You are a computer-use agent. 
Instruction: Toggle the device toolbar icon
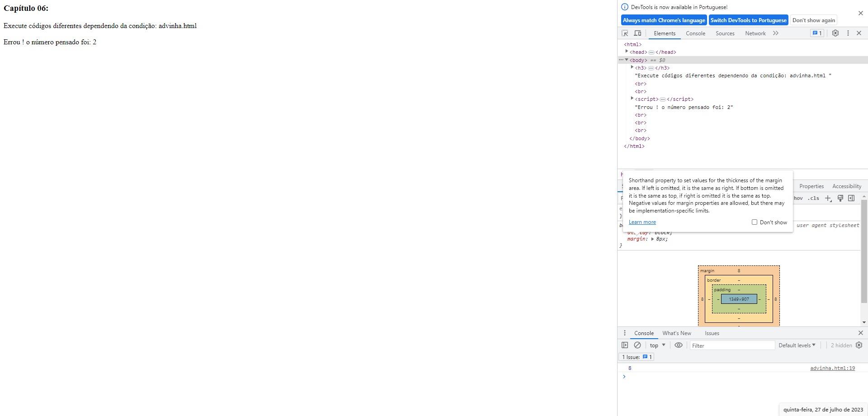(x=637, y=33)
